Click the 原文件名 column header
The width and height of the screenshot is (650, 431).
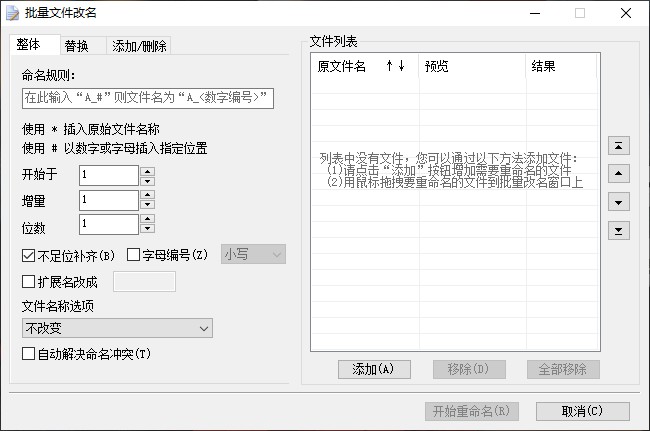click(365, 66)
